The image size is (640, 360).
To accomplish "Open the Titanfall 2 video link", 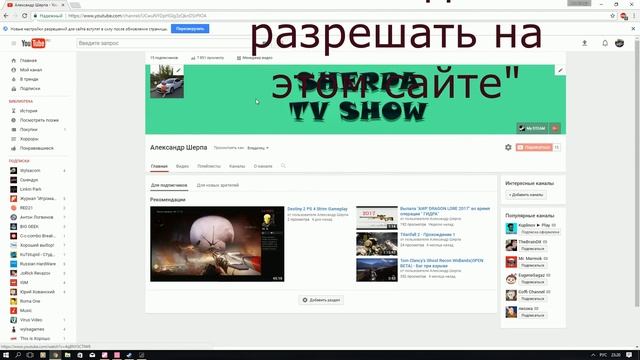I will pos(427,235).
